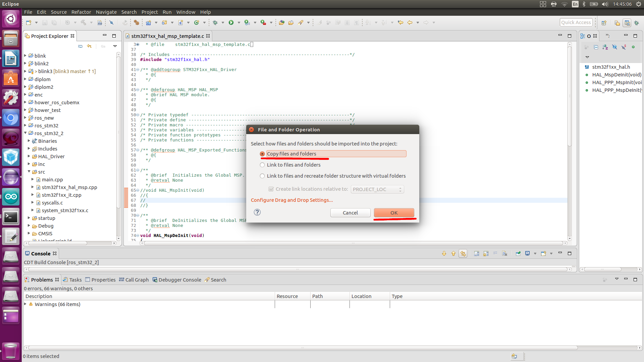Toggle Link files recreate virtual folders option
644x362 pixels.
coord(262,176)
